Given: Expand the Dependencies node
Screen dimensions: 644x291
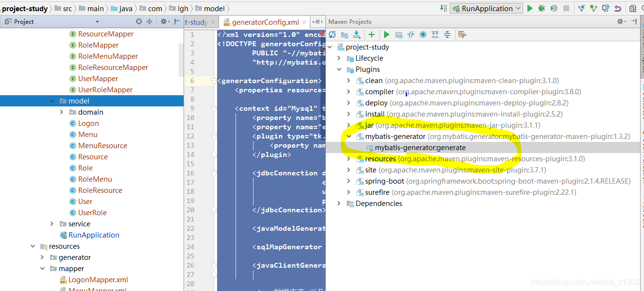Looking at the screenshot, I should point(339,203).
